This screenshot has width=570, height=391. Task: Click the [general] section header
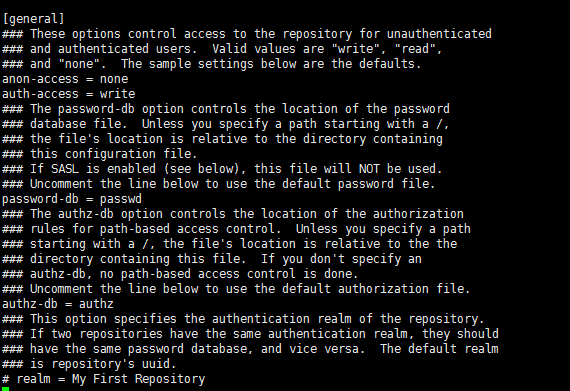click(x=33, y=19)
